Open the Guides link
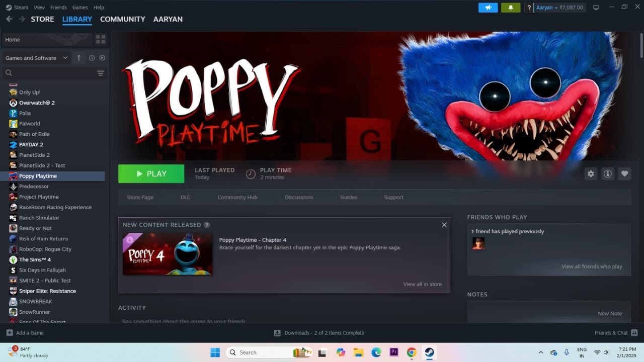The height and width of the screenshot is (362, 644). [349, 197]
